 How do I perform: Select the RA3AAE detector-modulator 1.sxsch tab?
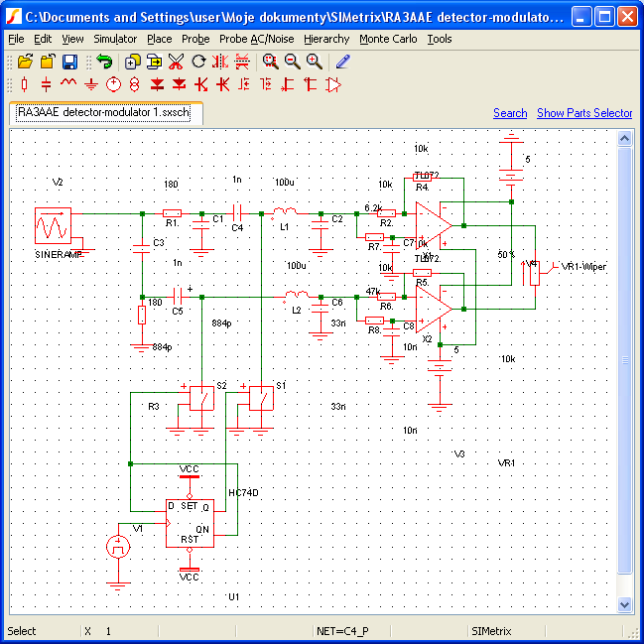pos(104,113)
